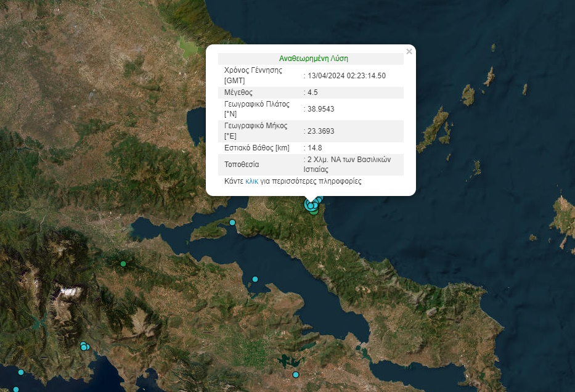Screen dimensions: 575x392
Task: Select the cyan marker beside the dark lake
Action: click(296, 375)
